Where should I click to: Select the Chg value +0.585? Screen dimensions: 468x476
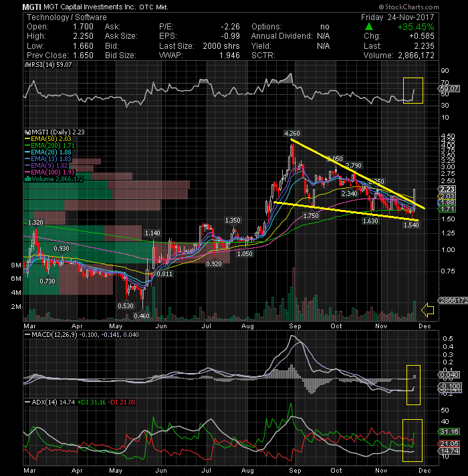point(422,36)
